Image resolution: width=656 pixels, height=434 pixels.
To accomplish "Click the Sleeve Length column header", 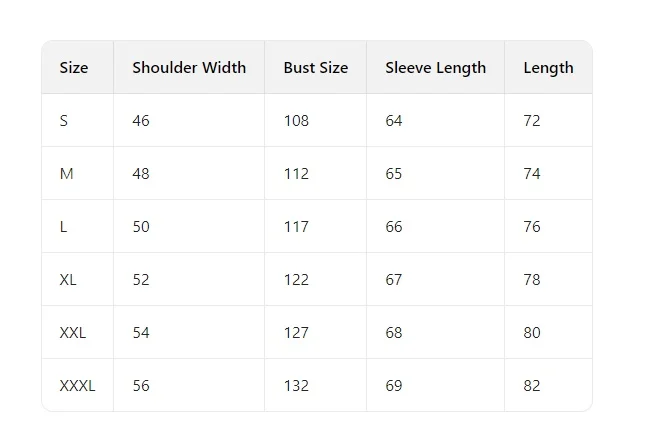I will 435,68.
